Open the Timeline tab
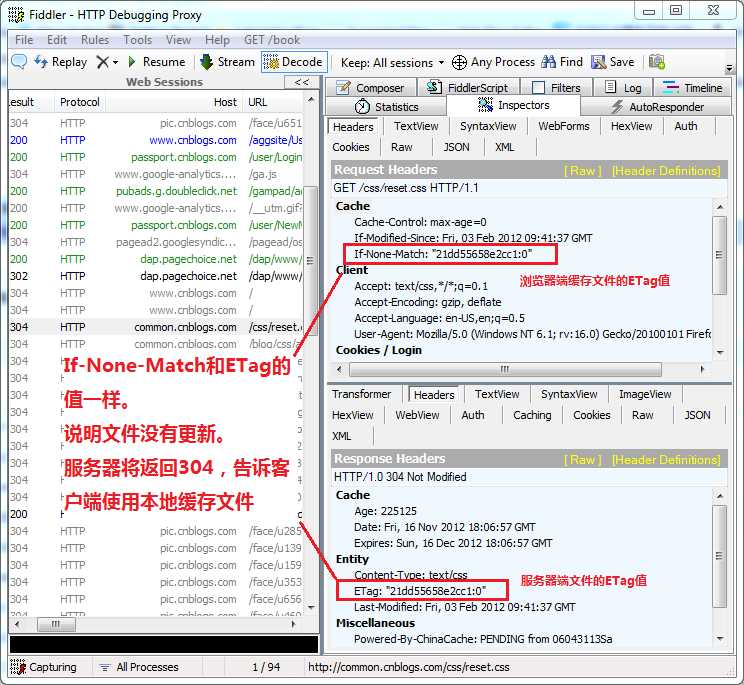 (x=692, y=88)
